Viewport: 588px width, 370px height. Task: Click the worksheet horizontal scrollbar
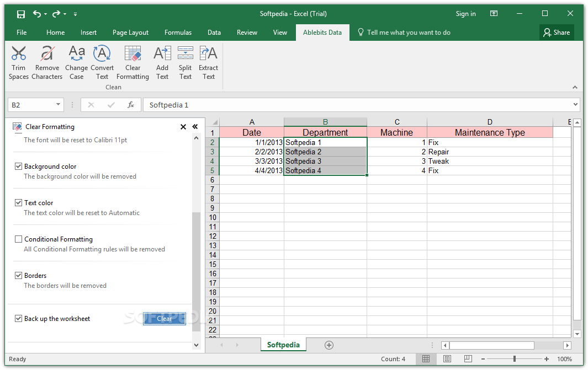click(x=491, y=345)
